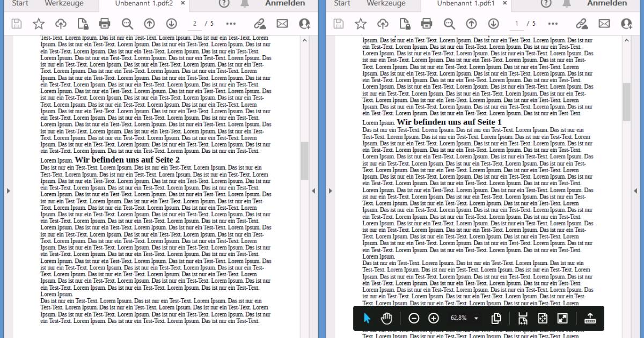Switch to Start tab in right window
Viewport: 644px width, 338px height.
pyautogui.click(x=342, y=3)
